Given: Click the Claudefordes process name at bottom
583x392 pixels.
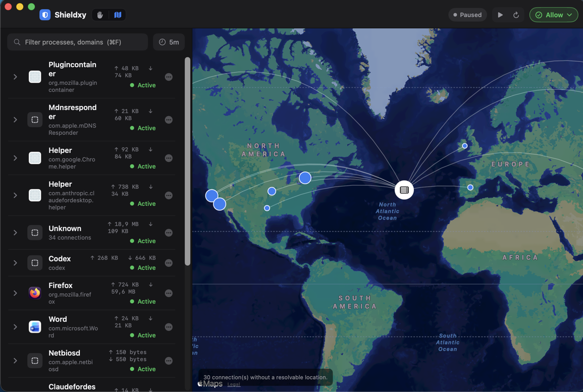Looking at the screenshot, I should tap(72, 387).
